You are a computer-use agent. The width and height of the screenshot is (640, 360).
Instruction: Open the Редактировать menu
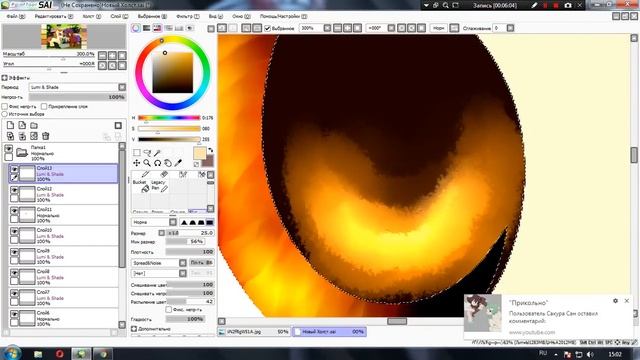click(53, 16)
